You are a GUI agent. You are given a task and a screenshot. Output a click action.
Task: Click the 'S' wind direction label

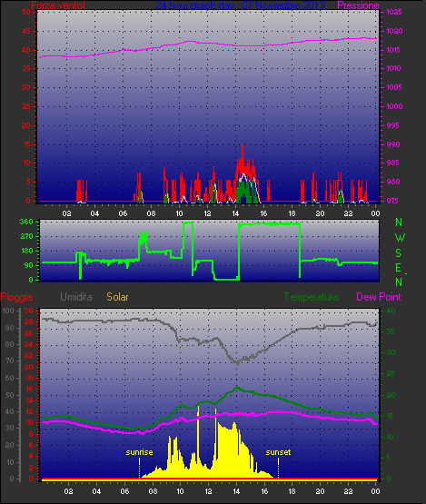point(399,253)
